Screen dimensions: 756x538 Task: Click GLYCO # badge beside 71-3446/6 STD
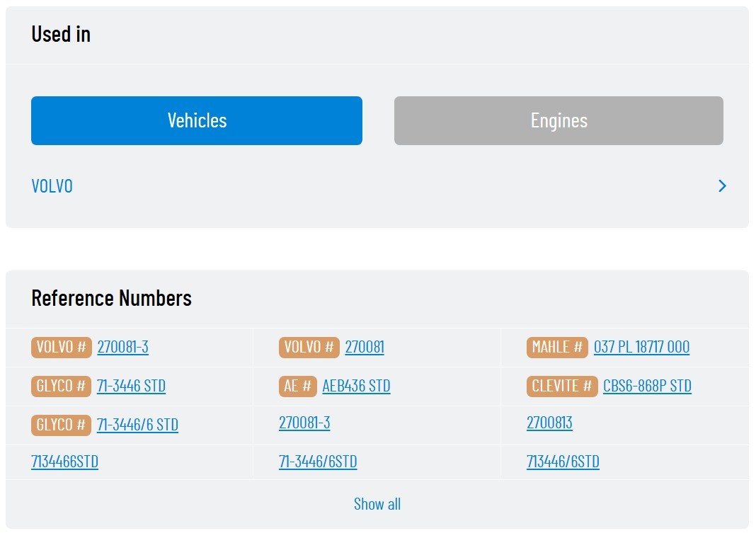(x=61, y=425)
